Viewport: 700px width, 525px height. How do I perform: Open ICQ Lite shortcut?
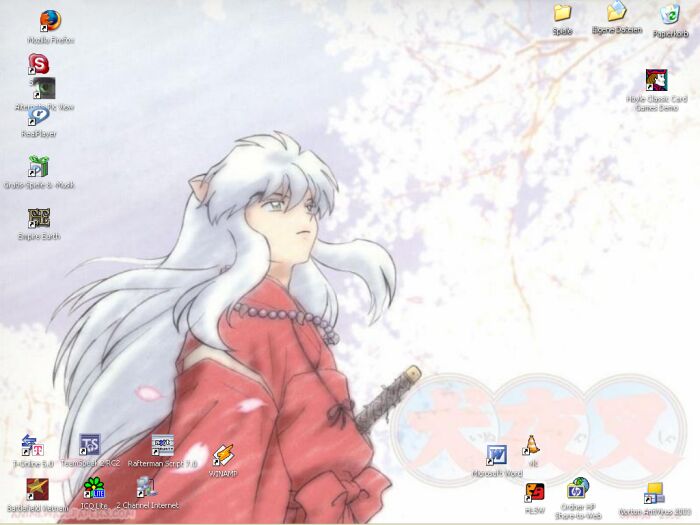click(x=93, y=489)
